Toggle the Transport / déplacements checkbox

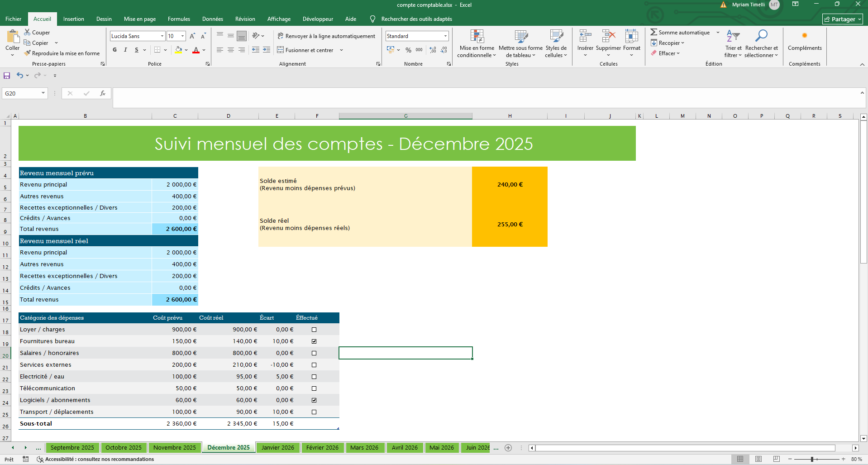314,412
